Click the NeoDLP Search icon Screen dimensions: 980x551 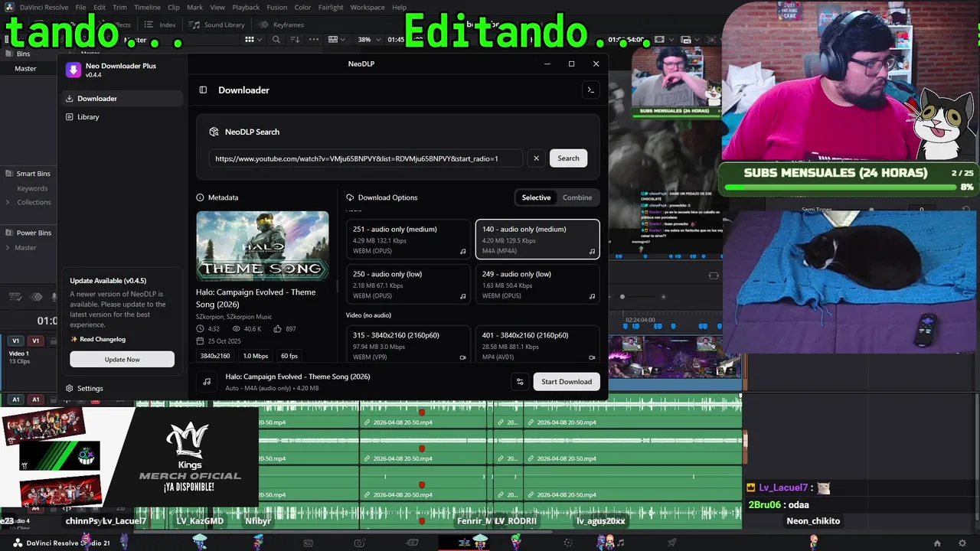[x=214, y=132]
